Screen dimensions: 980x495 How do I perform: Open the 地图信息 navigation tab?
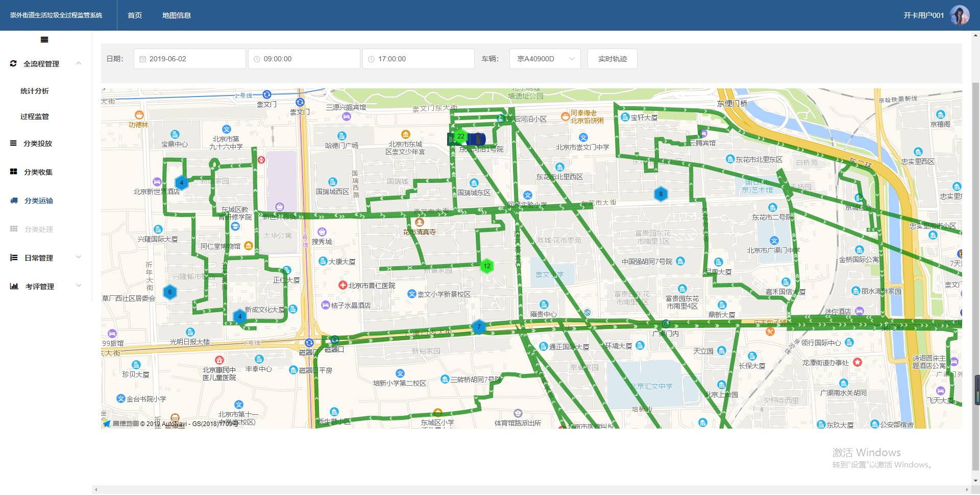[177, 15]
